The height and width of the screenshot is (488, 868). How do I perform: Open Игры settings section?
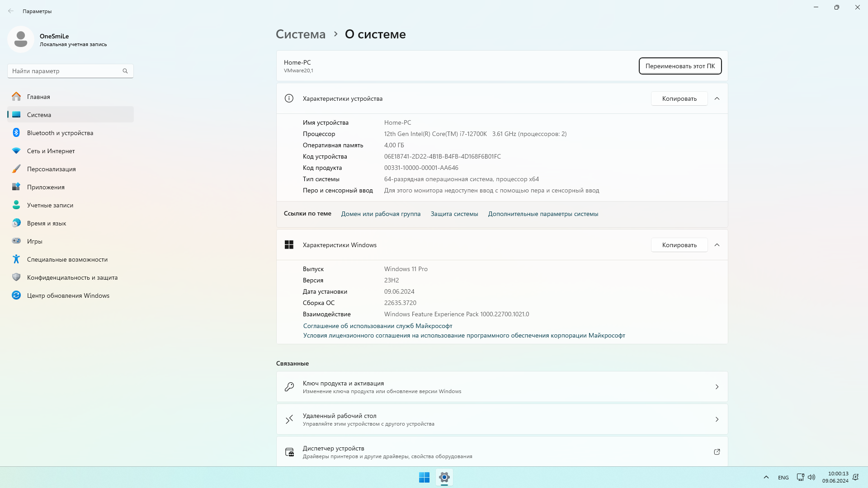(x=35, y=241)
